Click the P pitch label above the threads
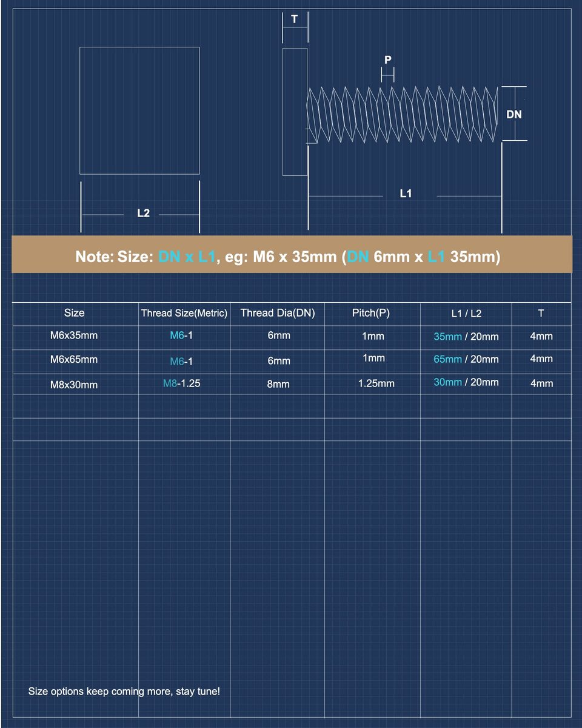This screenshot has width=582, height=728. point(388,59)
